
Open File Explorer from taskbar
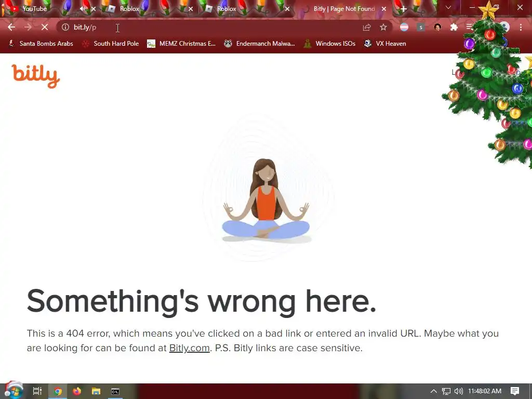[x=96, y=391]
